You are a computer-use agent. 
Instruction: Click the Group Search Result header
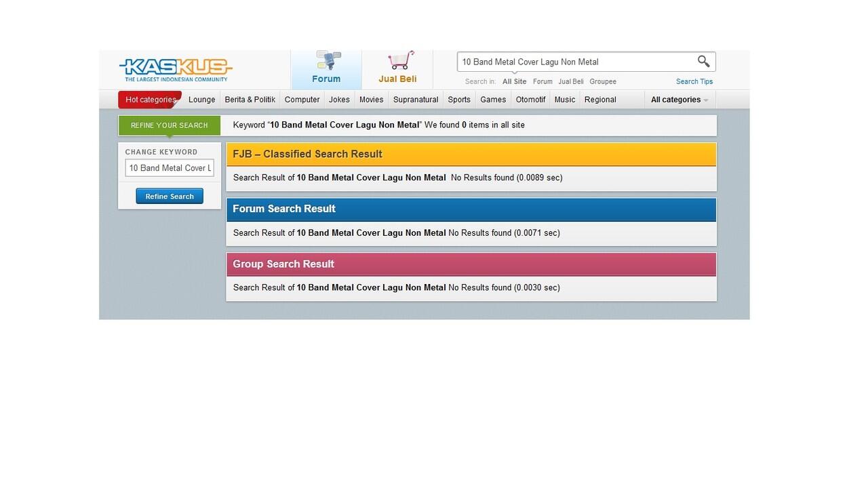(x=471, y=264)
